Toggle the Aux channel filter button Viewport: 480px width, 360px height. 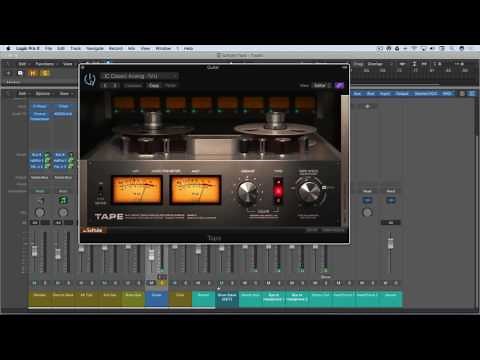pyautogui.click(x=357, y=94)
